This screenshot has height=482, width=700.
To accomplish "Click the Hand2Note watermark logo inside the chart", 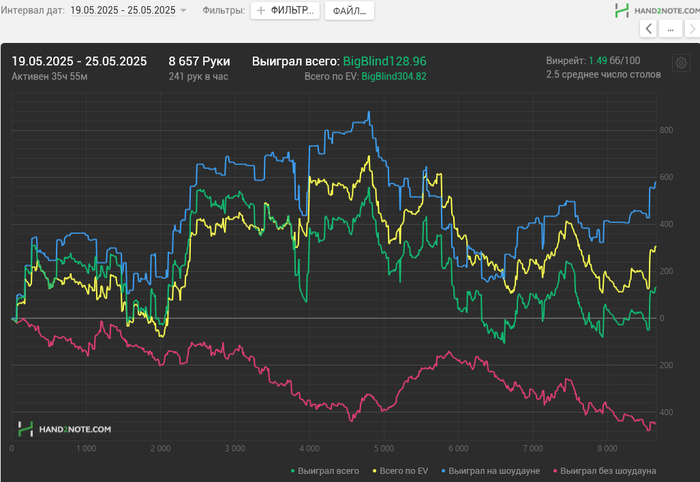I will [65, 429].
